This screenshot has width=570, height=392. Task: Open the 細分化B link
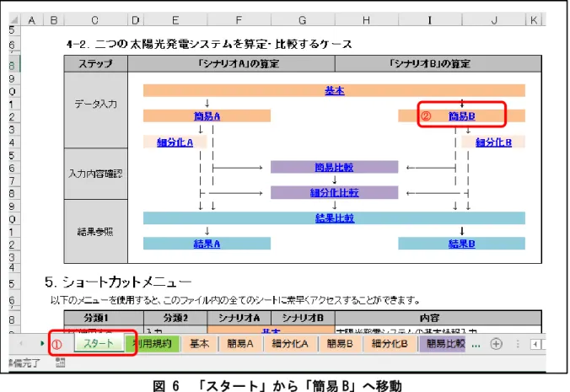click(x=493, y=142)
